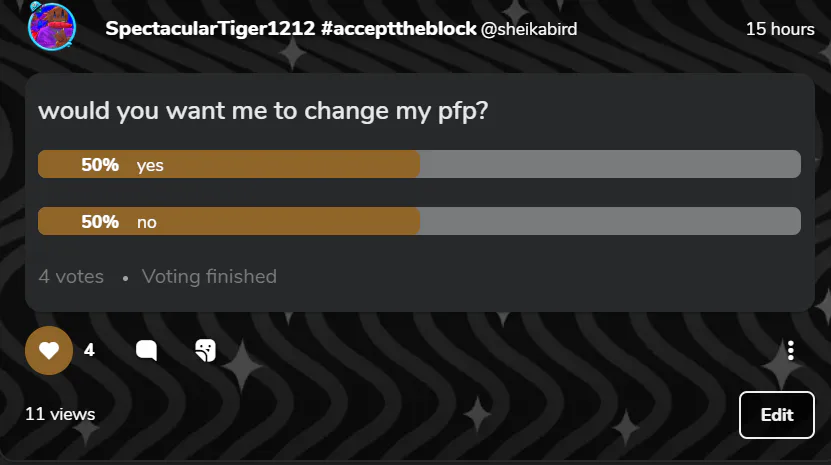Select the no poll option bar
This screenshot has height=465, width=831.
click(x=419, y=221)
